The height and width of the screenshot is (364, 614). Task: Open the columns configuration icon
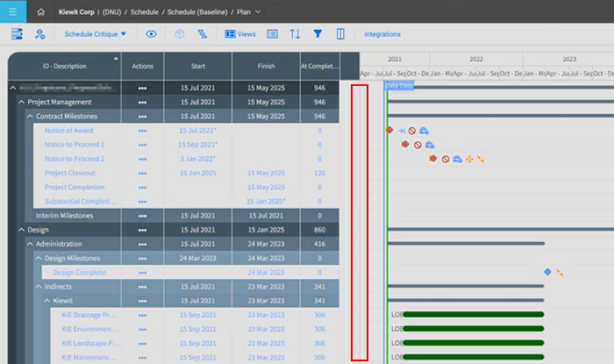point(340,34)
